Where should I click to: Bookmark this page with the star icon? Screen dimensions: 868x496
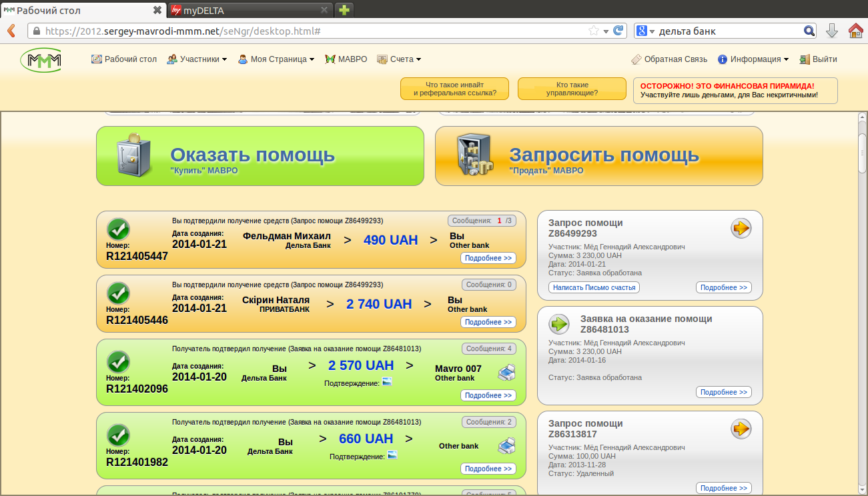point(593,31)
